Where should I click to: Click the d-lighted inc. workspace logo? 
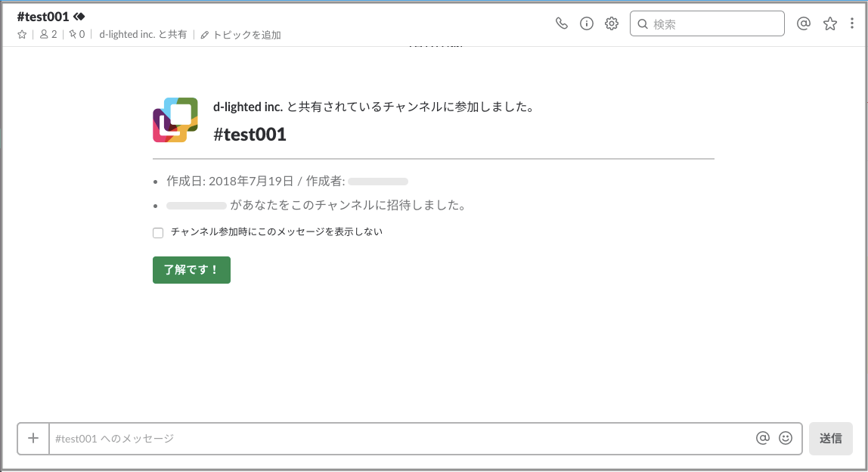point(175,120)
